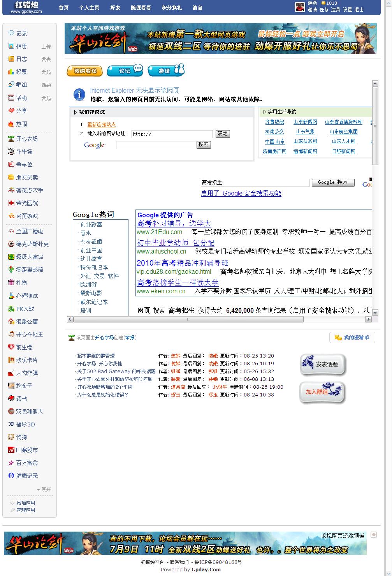This screenshot has width=392, height=576.
Task: Open the 投票 voting chart icon
Action: (x=11, y=72)
